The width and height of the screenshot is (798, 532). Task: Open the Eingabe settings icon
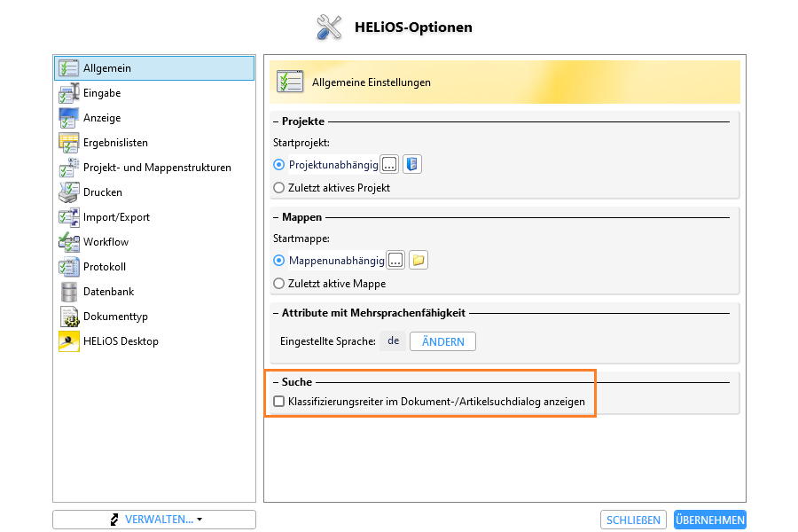[68, 93]
